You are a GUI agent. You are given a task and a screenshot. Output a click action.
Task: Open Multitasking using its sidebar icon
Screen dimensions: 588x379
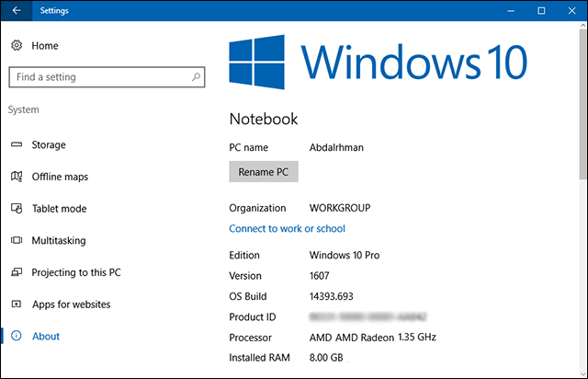17,241
